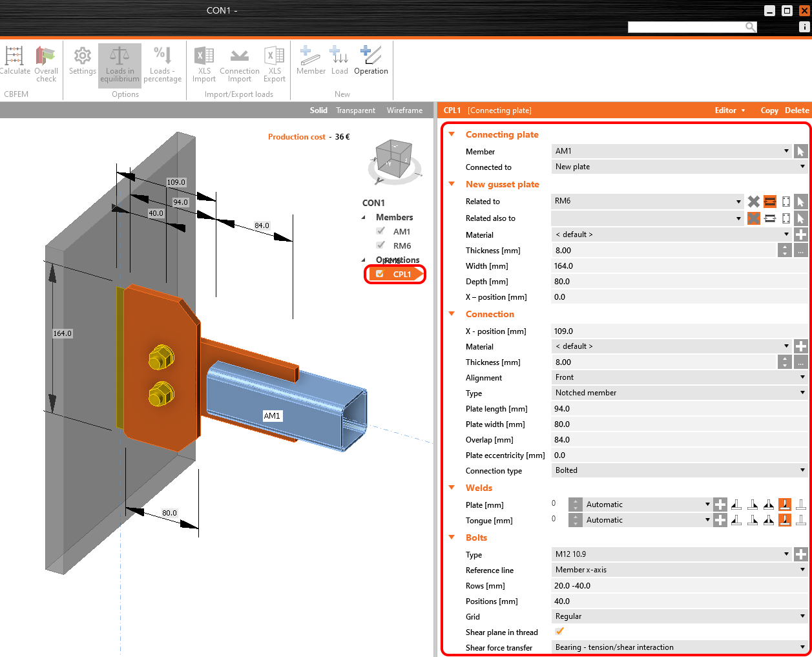Collapse the Welds section
This screenshot has height=657, width=812.
click(452, 488)
